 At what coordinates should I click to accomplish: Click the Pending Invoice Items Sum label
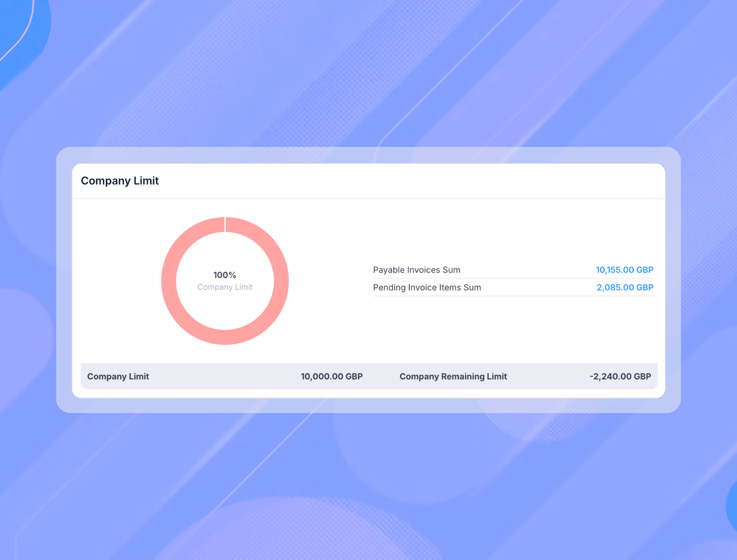coord(427,287)
